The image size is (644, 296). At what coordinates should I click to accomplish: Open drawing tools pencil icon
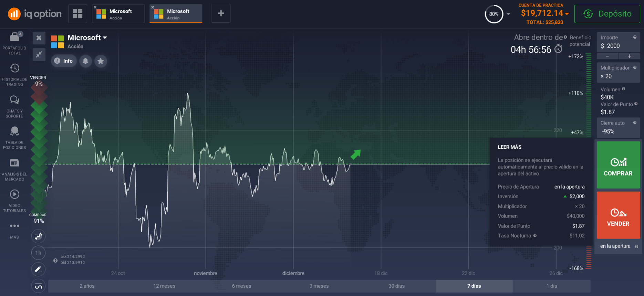tap(38, 269)
